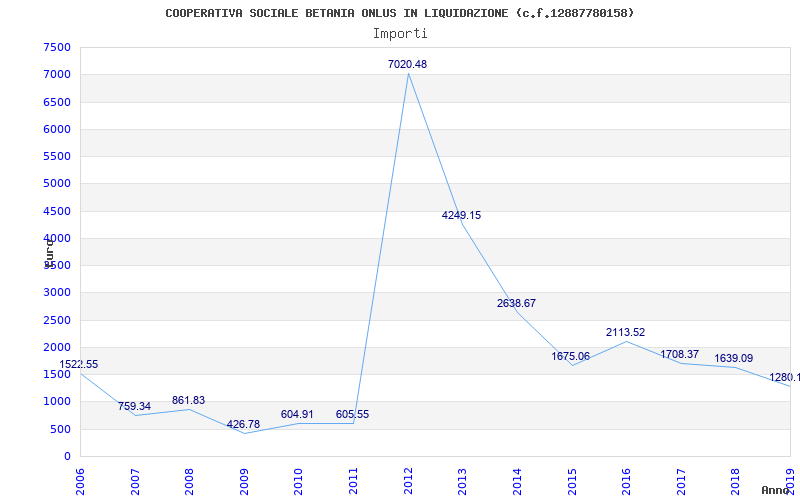Click the 1708.37 data label
This screenshot has width=800, height=500.
pyautogui.click(x=679, y=354)
